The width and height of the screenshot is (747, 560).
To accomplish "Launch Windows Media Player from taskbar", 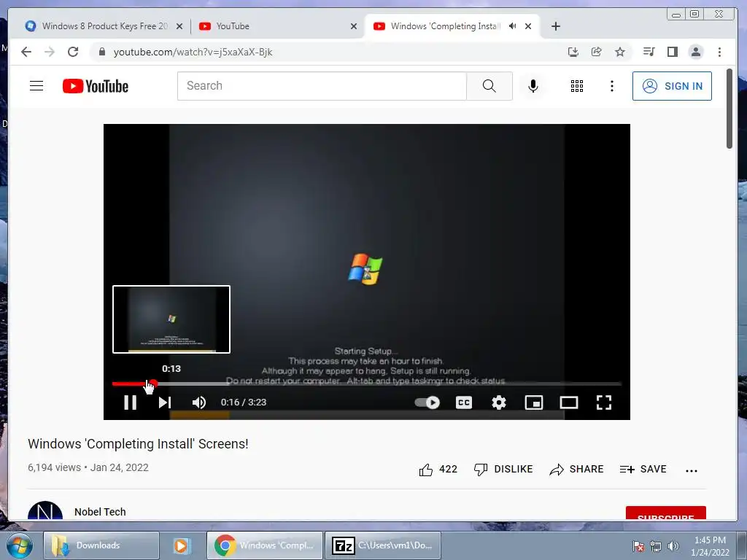I will (181, 545).
